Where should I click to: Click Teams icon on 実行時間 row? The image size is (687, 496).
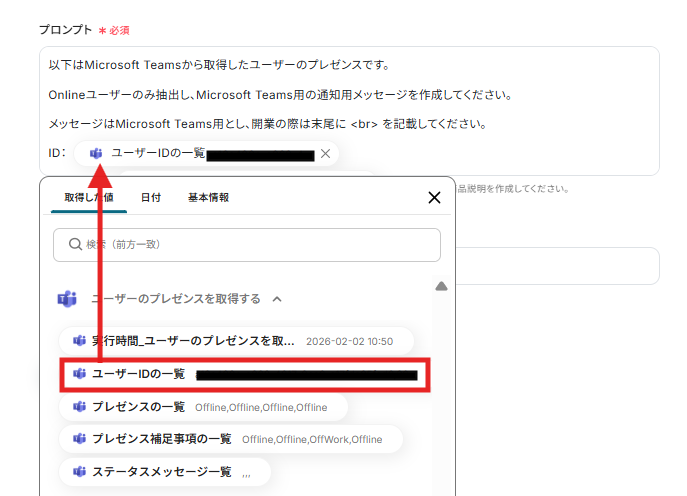tap(79, 340)
